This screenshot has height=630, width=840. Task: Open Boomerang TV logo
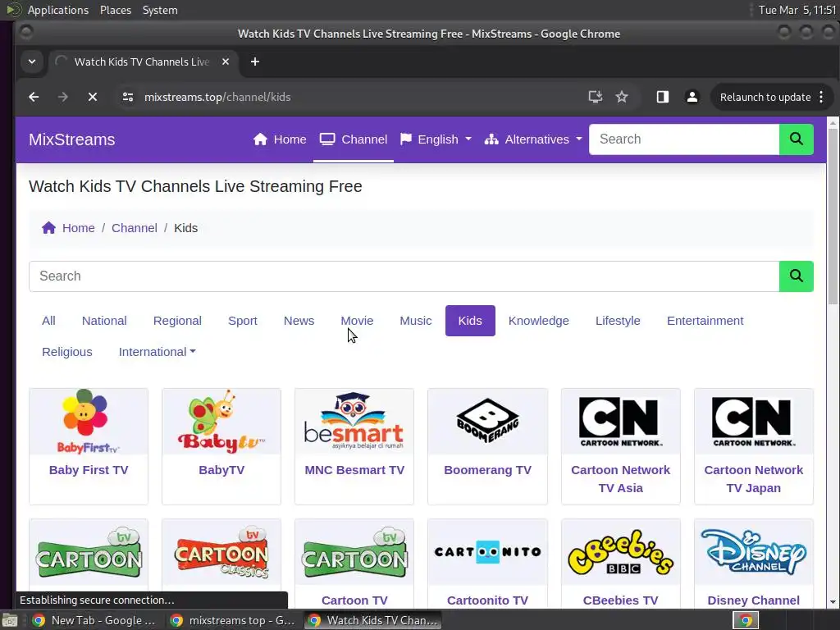tap(487, 421)
